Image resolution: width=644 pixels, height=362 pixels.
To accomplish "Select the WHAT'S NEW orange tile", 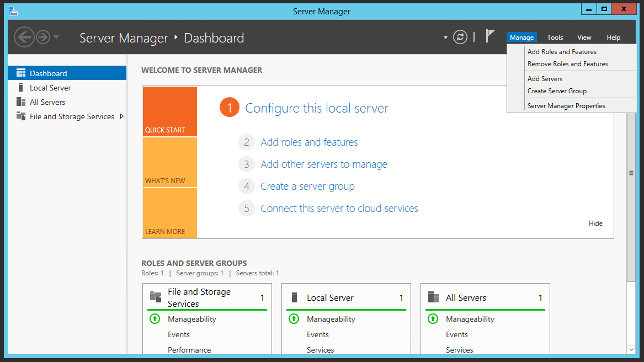I will click(x=170, y=162).
